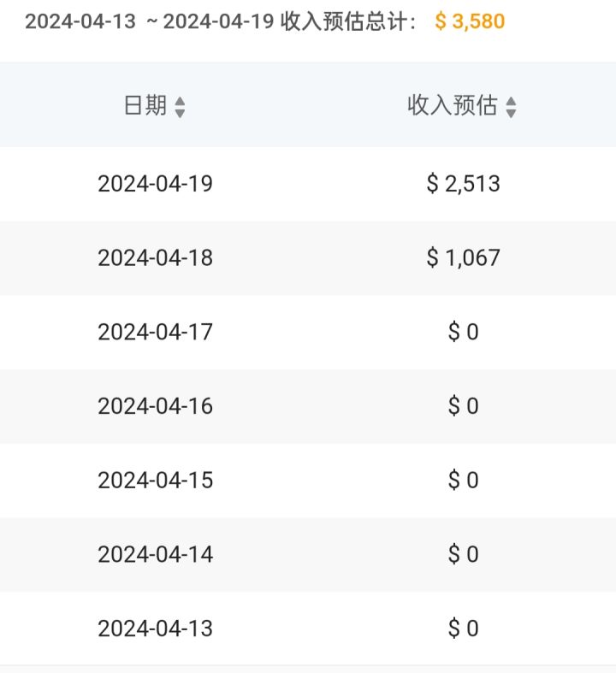Click the $ 0 value for 2024-04-16
This screenshot has height=673, width=616.
pos(464,406)
